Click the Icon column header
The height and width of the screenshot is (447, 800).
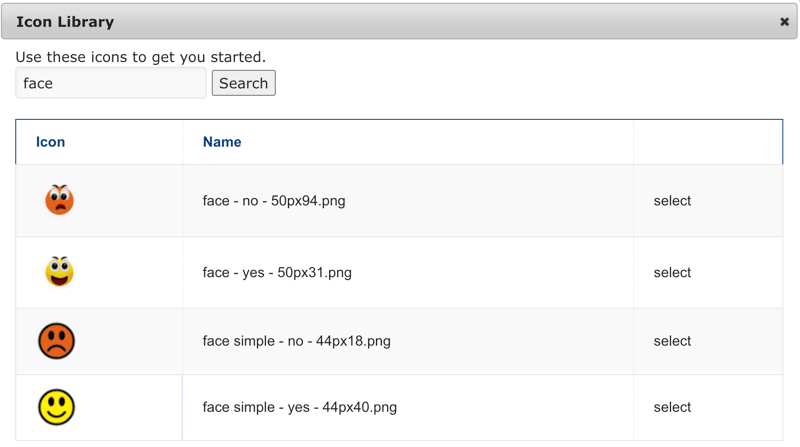pyautogui.click(x=51, y=142)
